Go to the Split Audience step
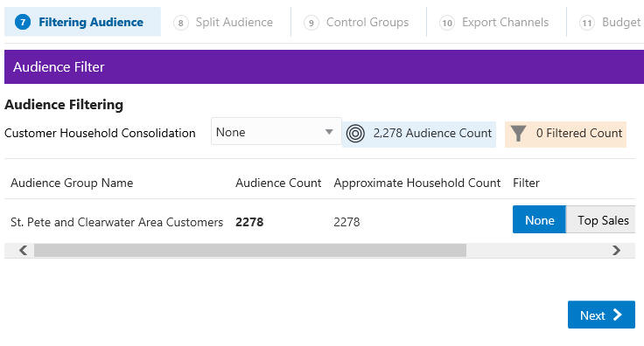The height and width of the screenshot is (346, 644). (224, 22)
